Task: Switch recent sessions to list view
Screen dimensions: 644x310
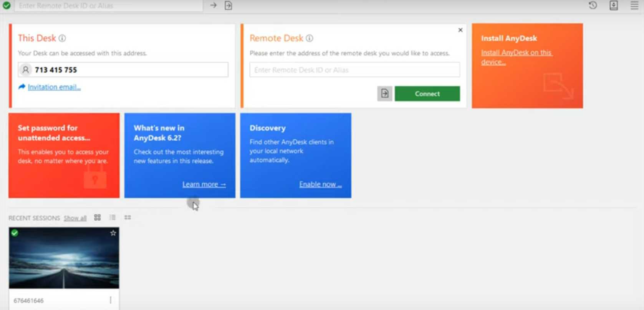Action: [x=113, y=218]
